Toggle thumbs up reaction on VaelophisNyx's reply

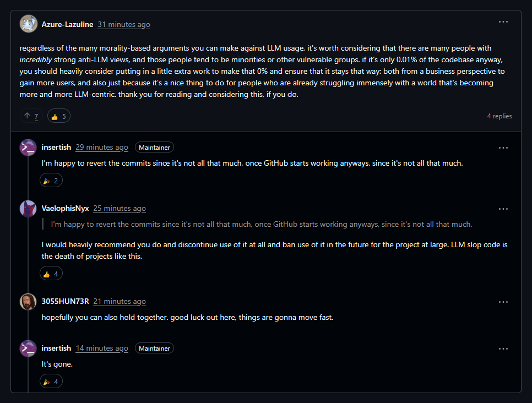51,274
